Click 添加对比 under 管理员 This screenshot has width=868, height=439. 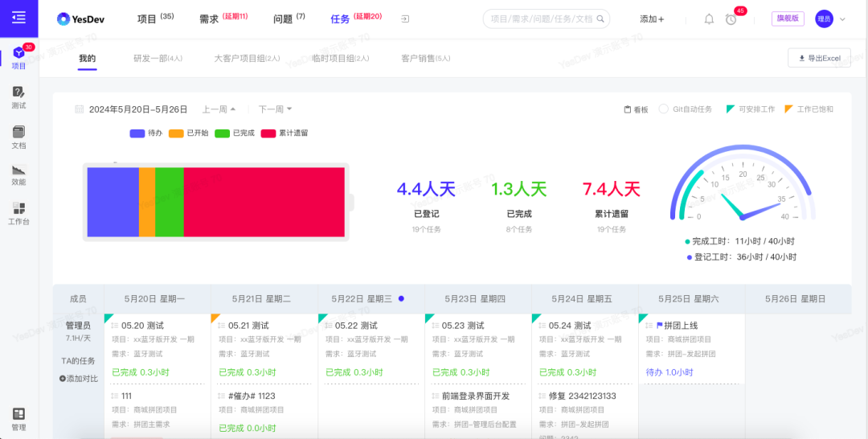pyautogui.click(x=79, y=379)
